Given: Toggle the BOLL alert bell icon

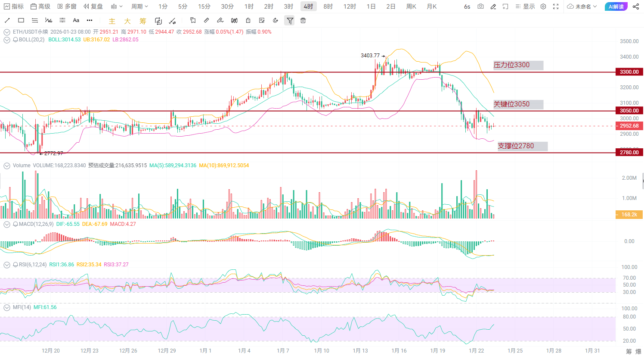Looking at the screenshot, I should tap(15, 40).
